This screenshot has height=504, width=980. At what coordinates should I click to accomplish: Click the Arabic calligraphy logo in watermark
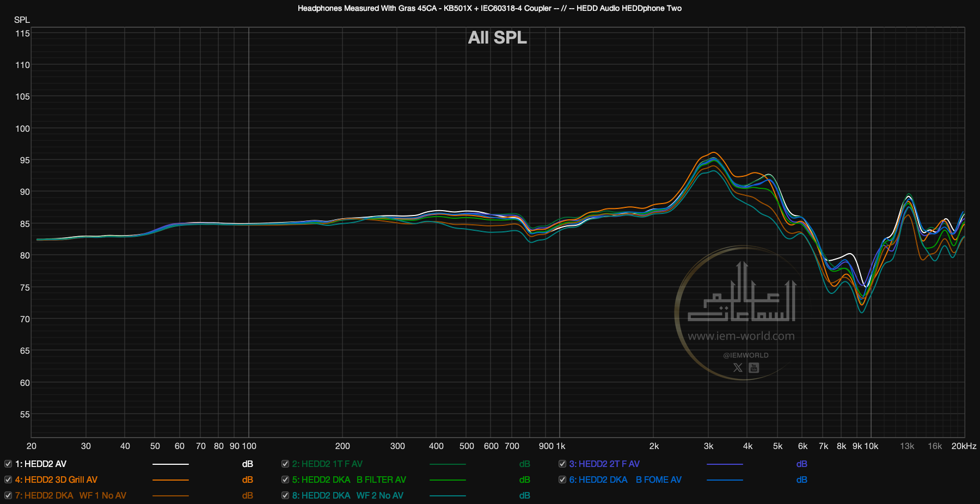tap(742, 294)
